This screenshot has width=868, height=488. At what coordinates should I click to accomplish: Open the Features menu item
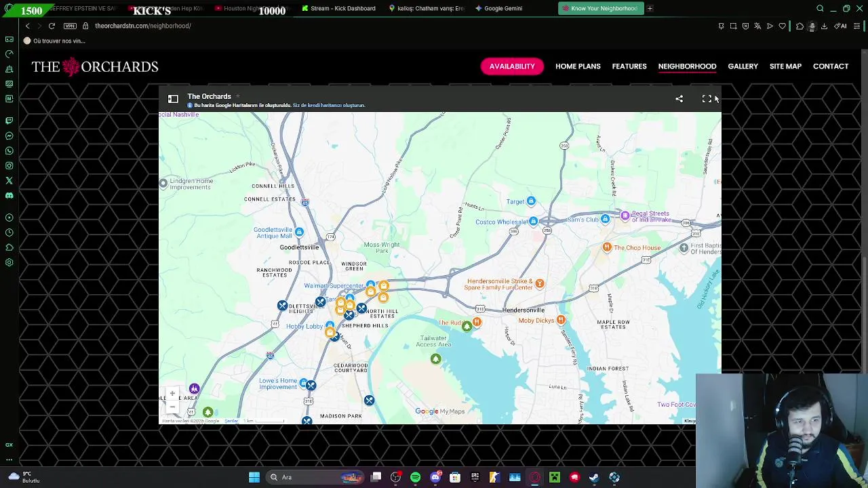(x=629, y=66)
